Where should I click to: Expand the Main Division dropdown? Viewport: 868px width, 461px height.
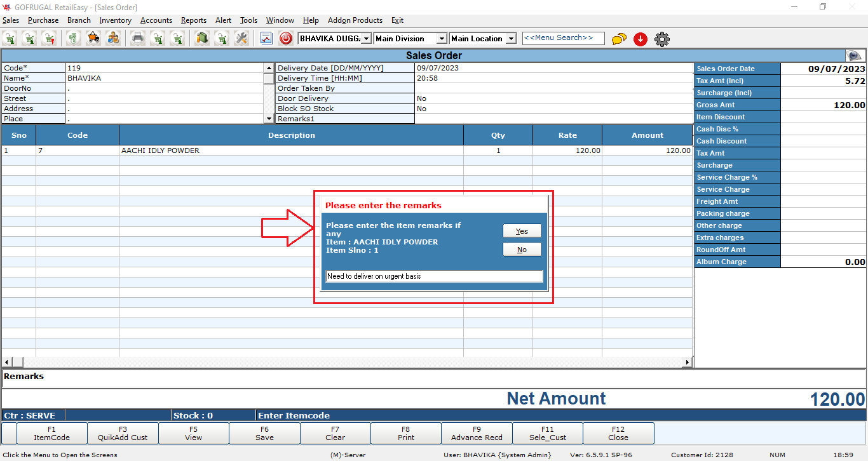(442, 39)
